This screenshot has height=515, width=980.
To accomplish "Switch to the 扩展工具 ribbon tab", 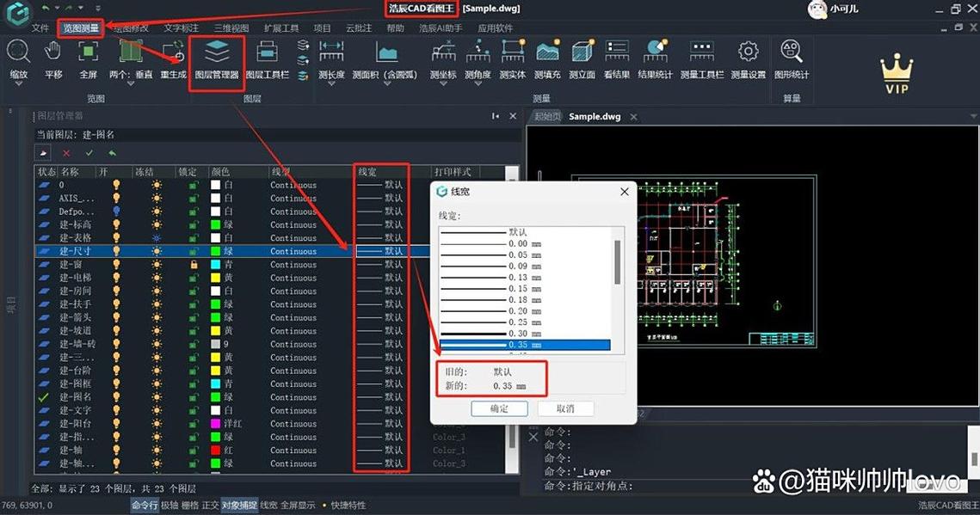I will (x=281, y=28).
